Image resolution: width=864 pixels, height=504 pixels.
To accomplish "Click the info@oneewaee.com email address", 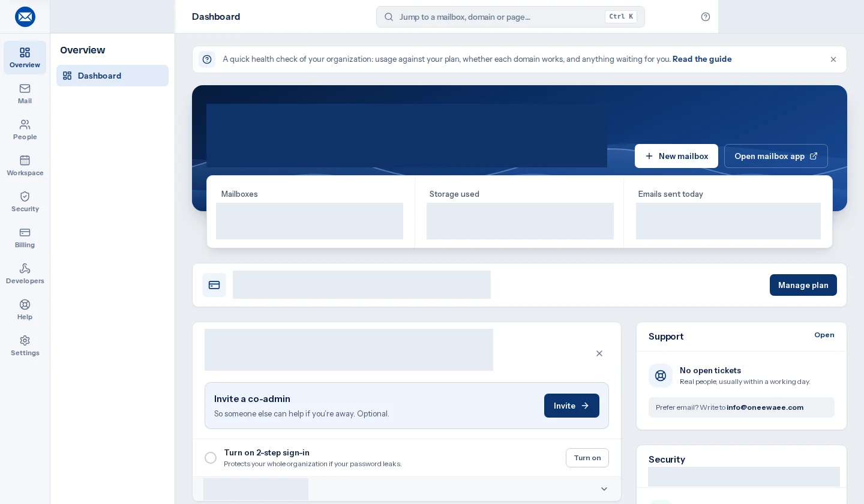I will (765, 407).
